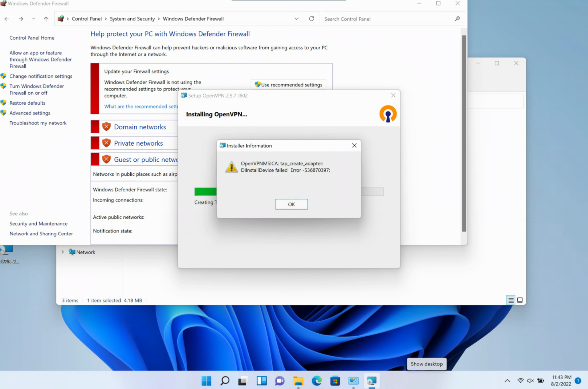
Task: Open Windows Start menu from taskbar
Action: [x=206, y=380]
